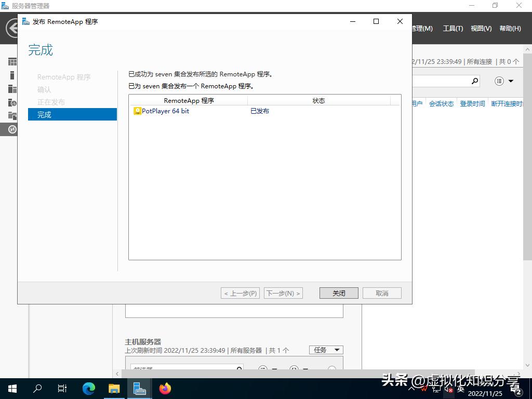Open the view options dropdown arrow
532x399 pixels.
coord(510,81)
